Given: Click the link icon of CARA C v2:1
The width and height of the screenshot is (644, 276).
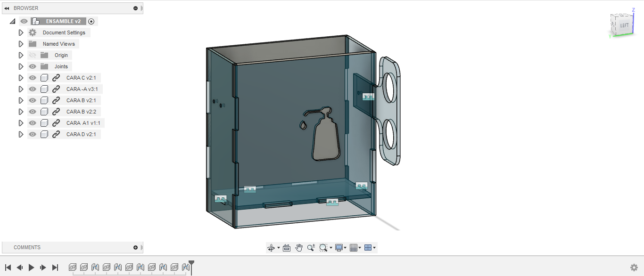Looking at the screenshot, I should (56, 78).
